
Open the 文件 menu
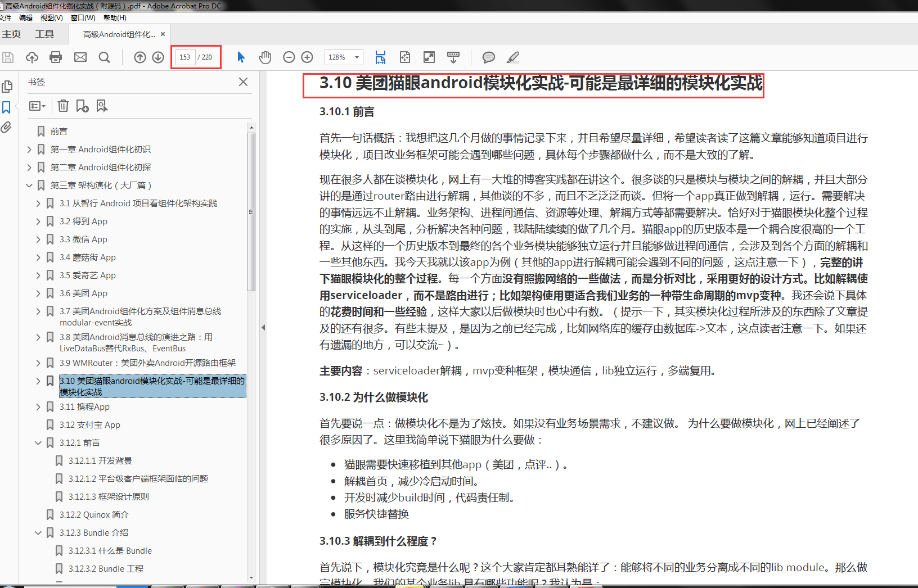click(6, 17)
